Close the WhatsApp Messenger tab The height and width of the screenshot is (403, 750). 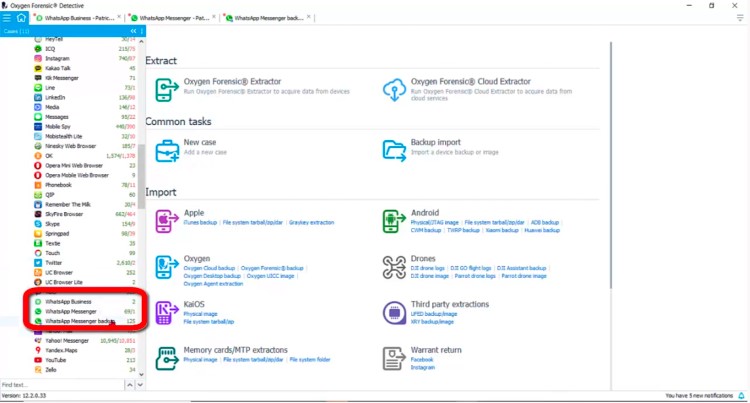coord(215,18)
